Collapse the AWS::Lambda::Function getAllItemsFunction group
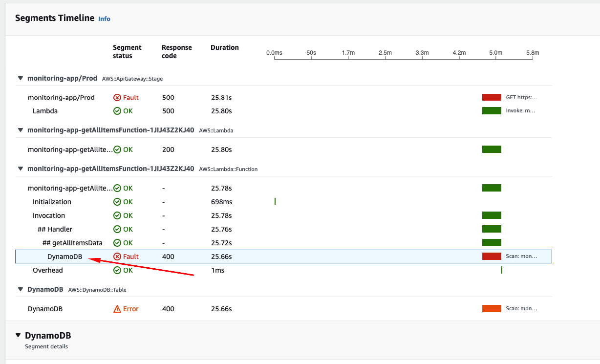The height and width of the screenshot is (364, 600). pyautogui.click(x=20, y=169)
